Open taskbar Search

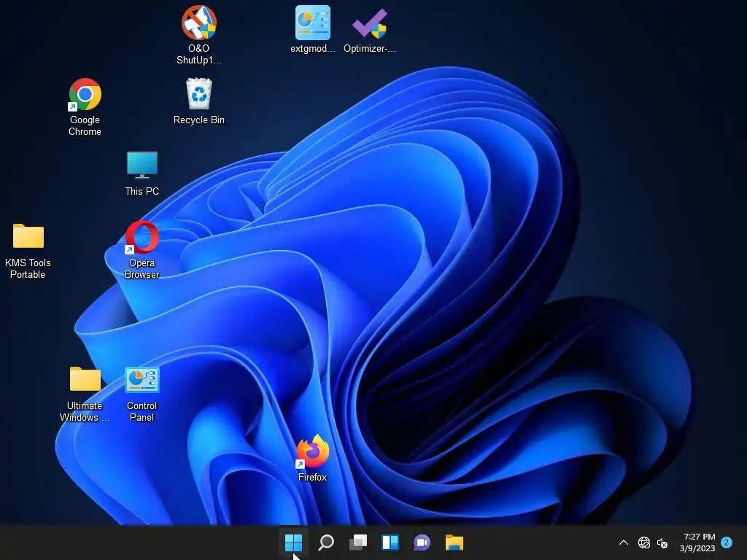[326, 542]
